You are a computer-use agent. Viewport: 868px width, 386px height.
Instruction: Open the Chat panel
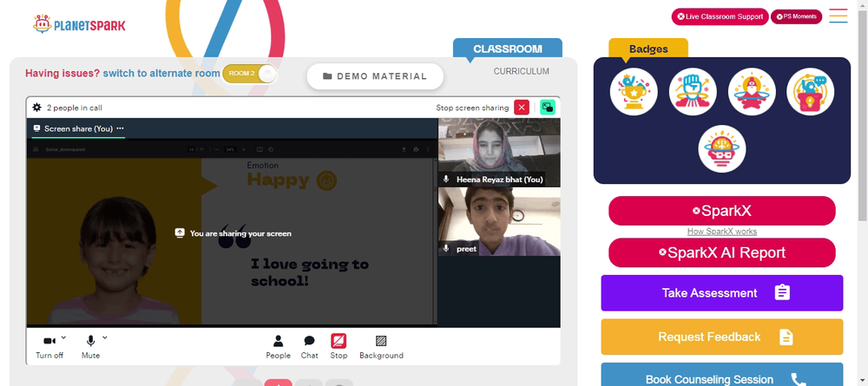pos(310,347)
